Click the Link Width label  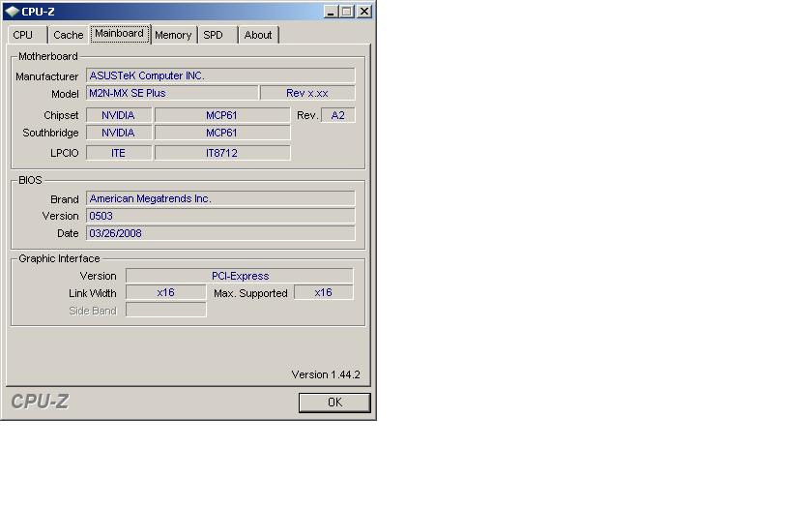[93, 293]
